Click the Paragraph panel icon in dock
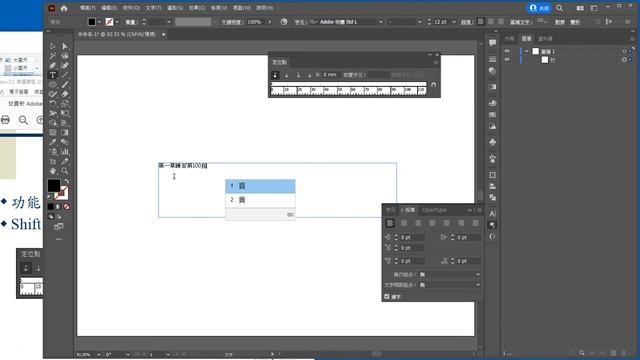The image size is (640, 360). click(493, 224)
